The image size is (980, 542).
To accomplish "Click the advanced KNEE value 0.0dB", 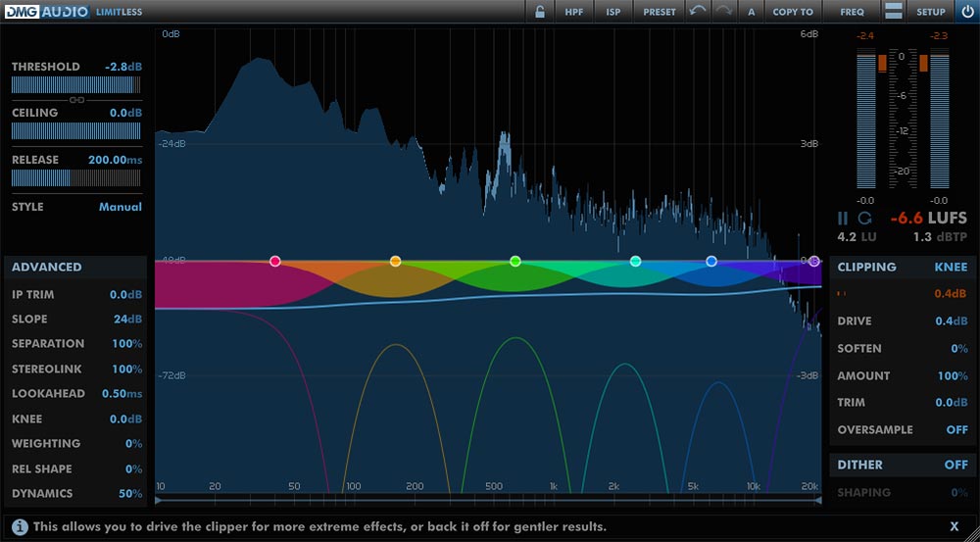I will (x=125, y=419).
